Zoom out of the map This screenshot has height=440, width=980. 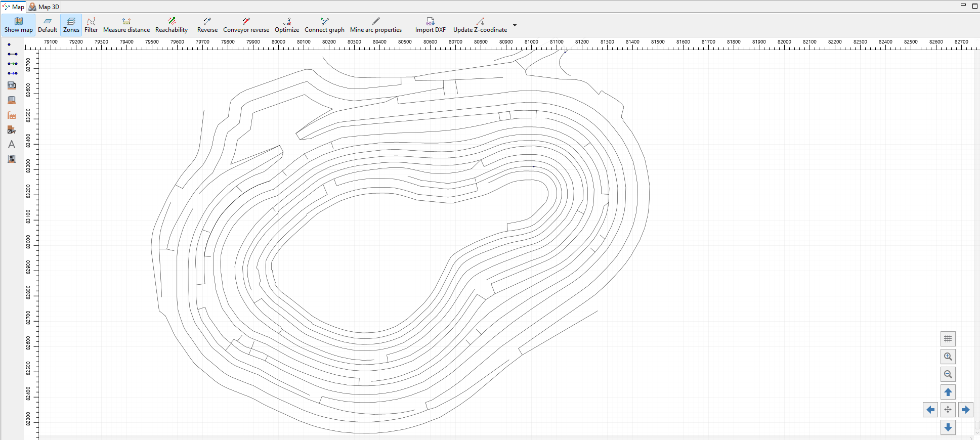(948, 374)
